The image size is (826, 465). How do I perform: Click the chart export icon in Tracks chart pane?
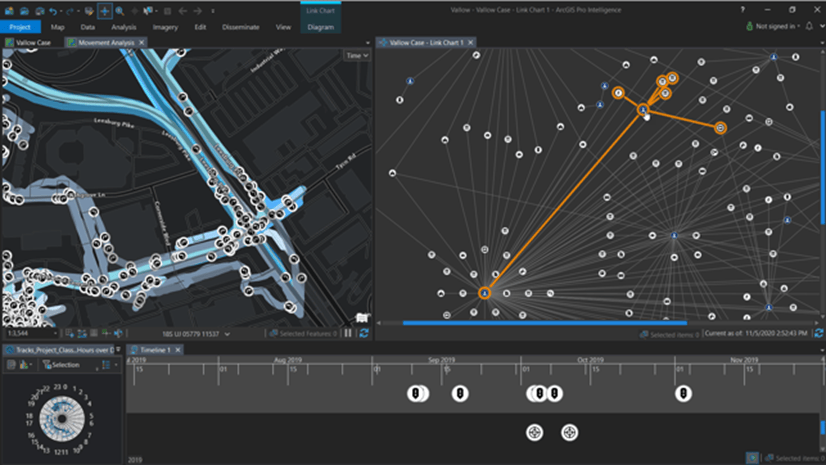tap(24, 365)
